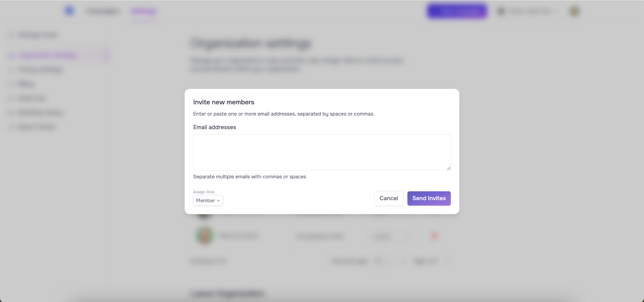
Task: Grab the email text area resize handle
Action: [448, 168]
